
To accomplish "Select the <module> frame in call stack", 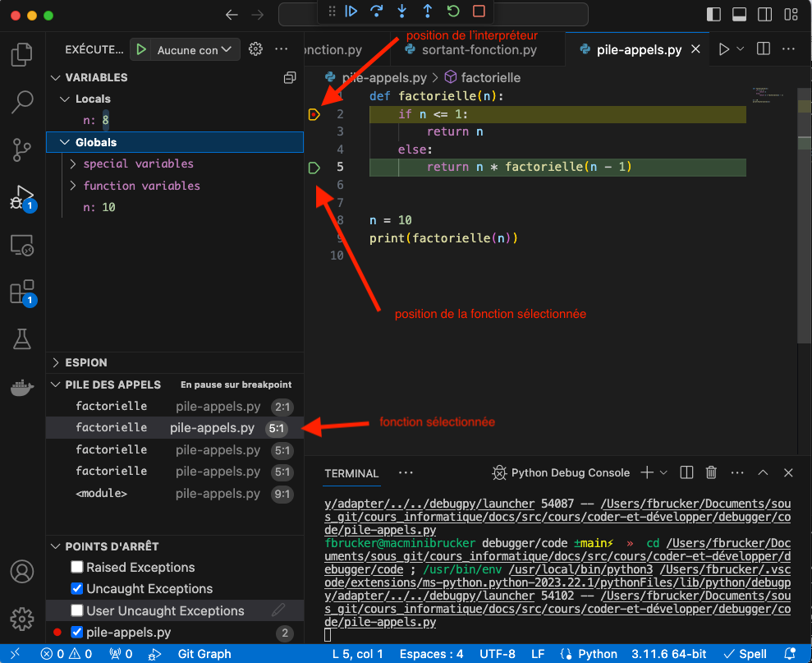I will (x=101, y=494).
